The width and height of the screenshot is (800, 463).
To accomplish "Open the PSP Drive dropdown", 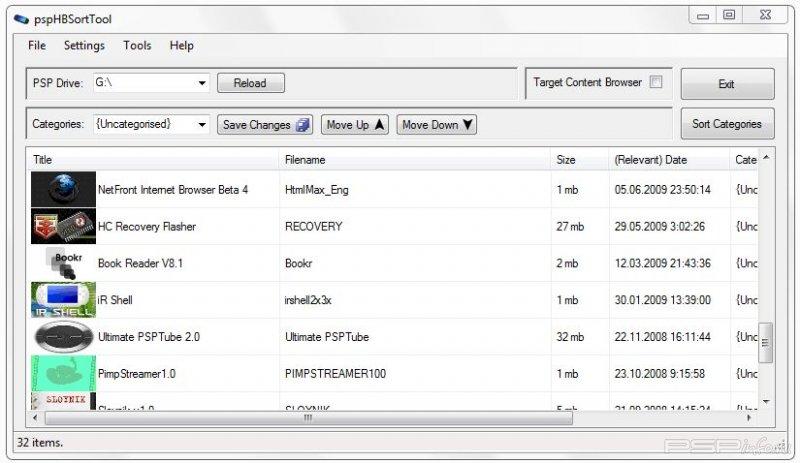I will click(201, 83).
